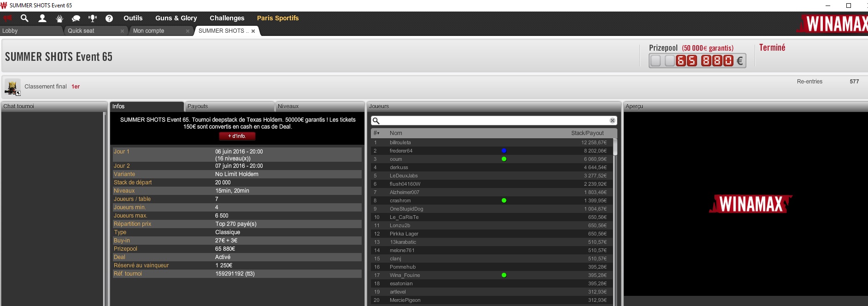Click the Chat tournoi scrollbar
Screen dimensions: 868x306
105,209
